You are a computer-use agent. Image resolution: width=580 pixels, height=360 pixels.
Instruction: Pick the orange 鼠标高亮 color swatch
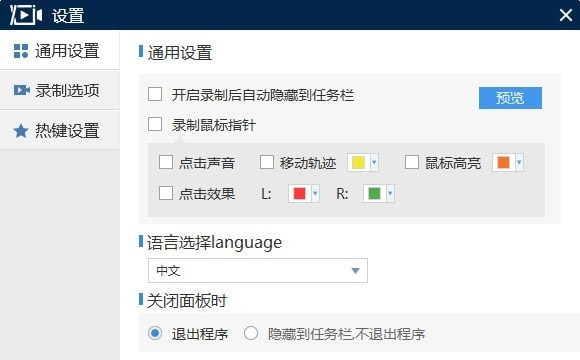pyautogui.click(x=503, y=162)
